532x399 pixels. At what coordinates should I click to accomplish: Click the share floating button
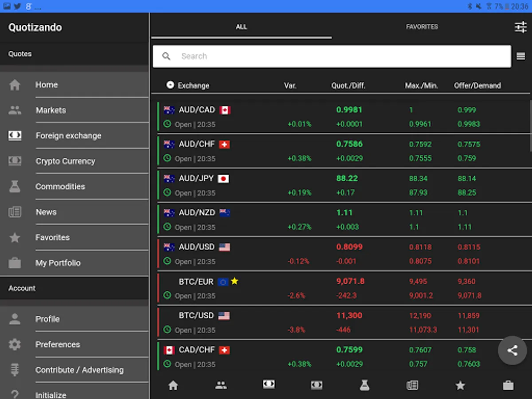[x=512, y=351]
